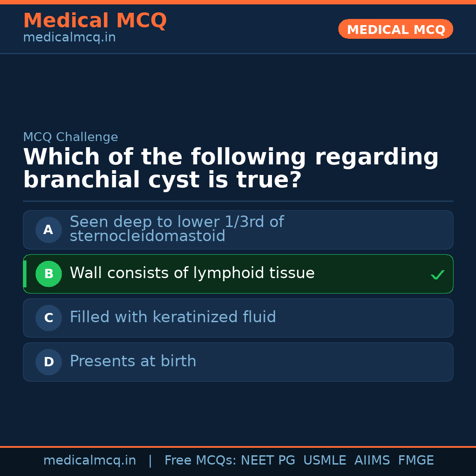Click the orange MEDICAL MCQ badge

coord(395,29)
